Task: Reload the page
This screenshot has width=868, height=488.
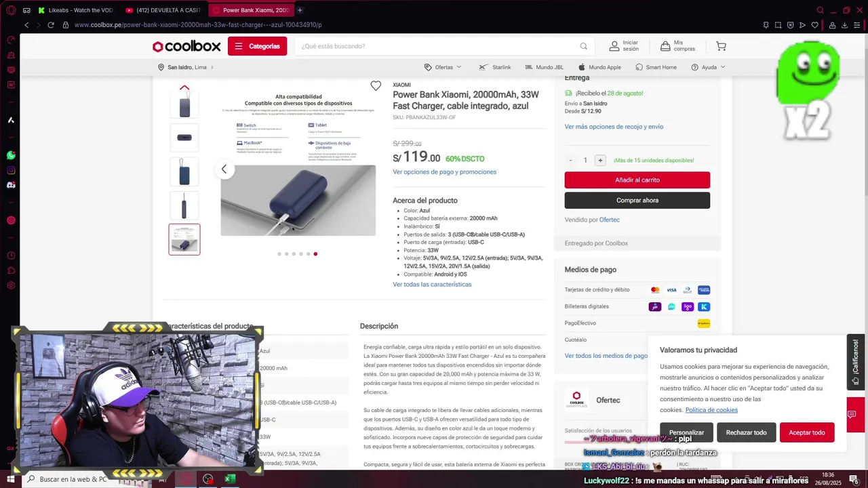Action: coord(50,25)
